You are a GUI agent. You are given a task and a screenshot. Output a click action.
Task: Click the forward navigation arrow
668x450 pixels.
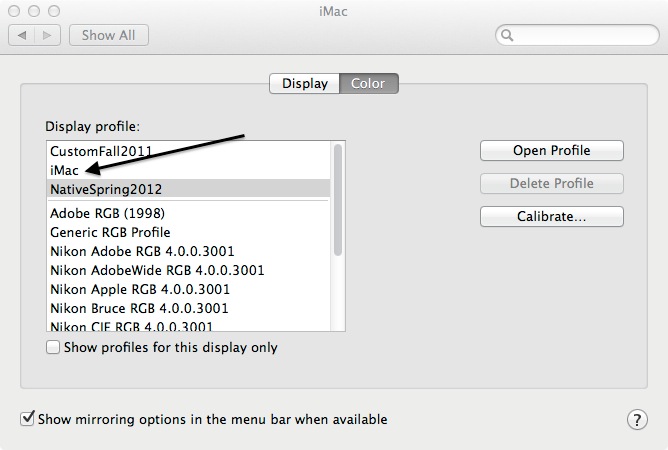[x=47, y=35]
